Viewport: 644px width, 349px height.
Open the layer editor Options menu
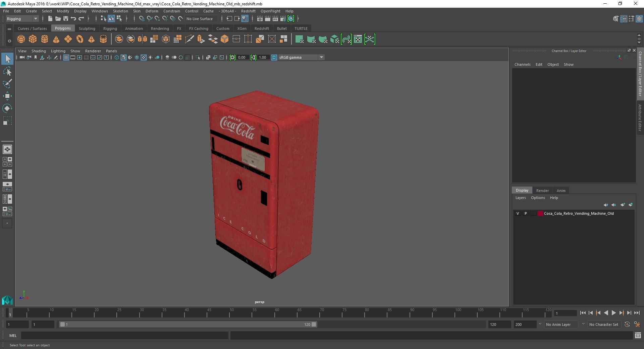[538, 198]
